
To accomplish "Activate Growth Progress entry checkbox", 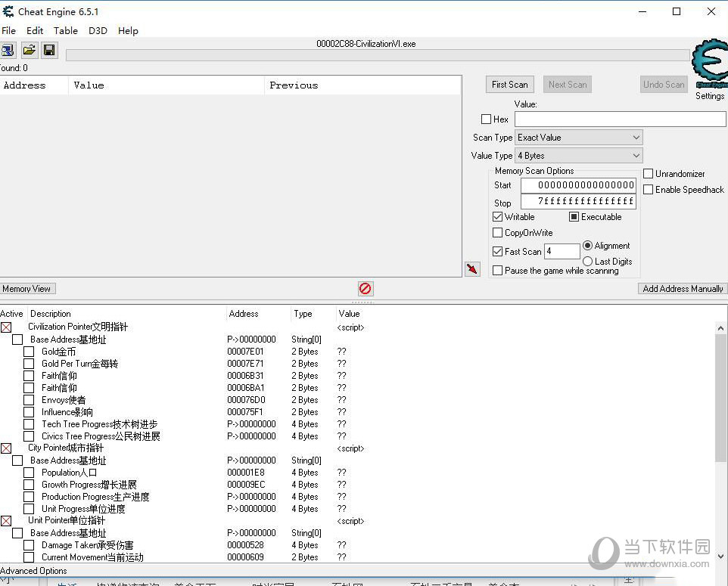I will click(29, 485).
